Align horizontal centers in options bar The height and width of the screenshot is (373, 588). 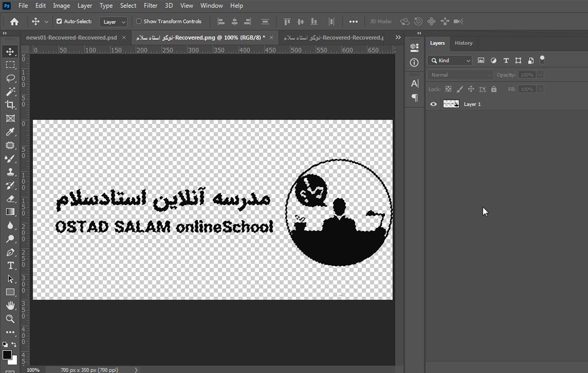click(x=234, y=22)
